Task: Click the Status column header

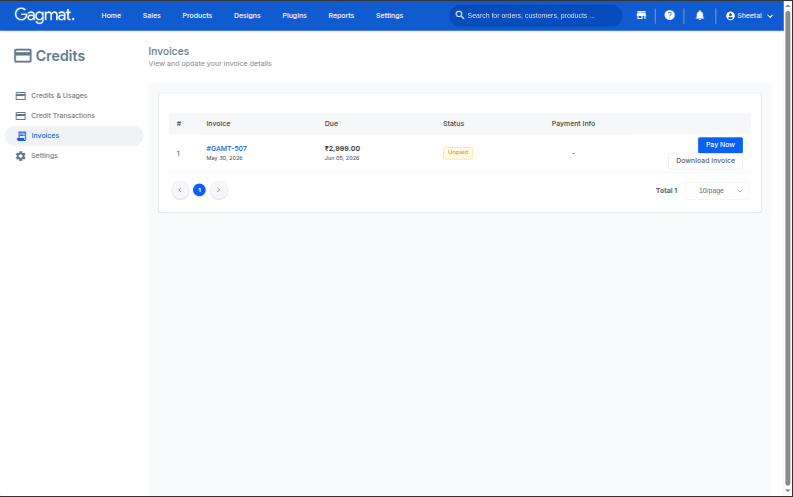Action: point(453,123)
